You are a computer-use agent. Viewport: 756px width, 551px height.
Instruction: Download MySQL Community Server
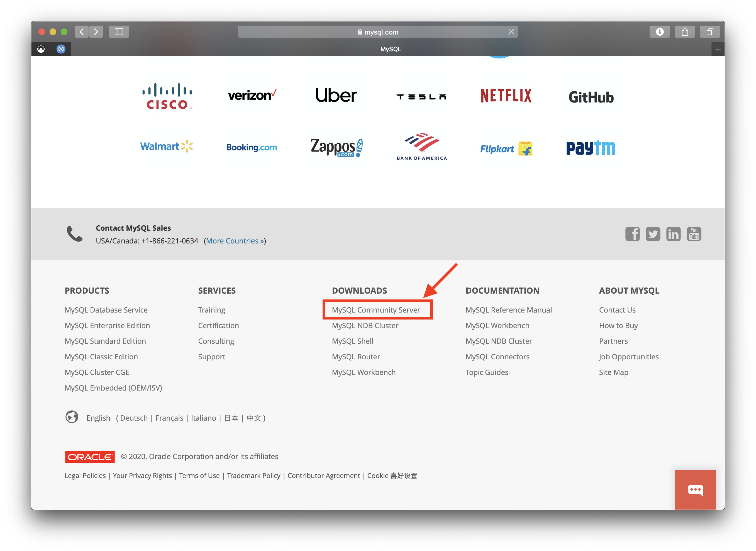(x=376, y=310)
